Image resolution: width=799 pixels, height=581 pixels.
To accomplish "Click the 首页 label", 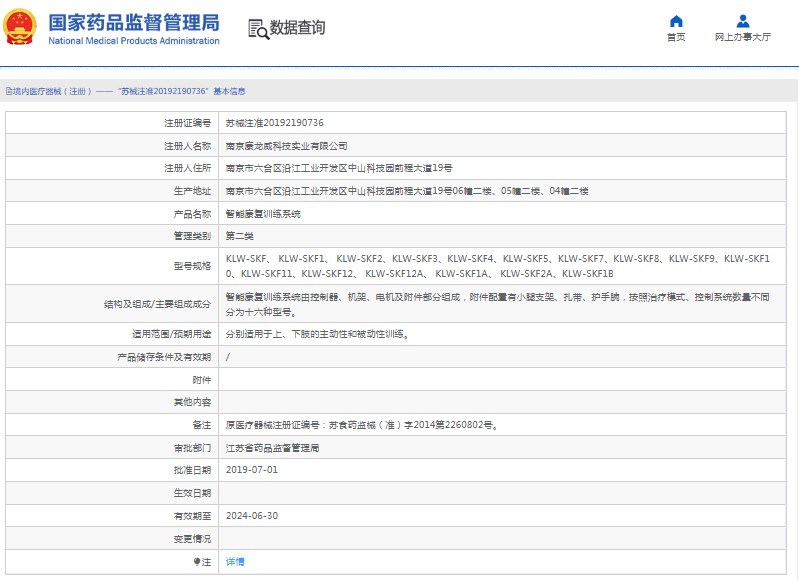I will (676, 37).
